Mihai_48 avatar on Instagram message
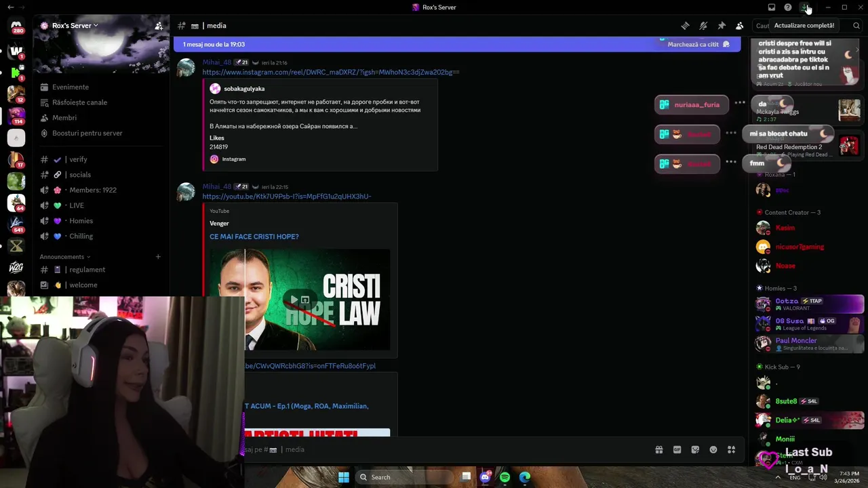The image size is (868, 488). [186, 68]
